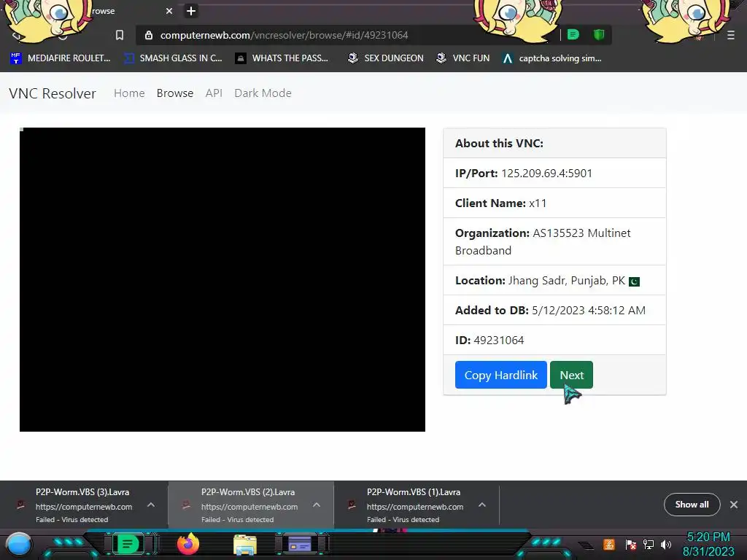Open the browser hamburger menu
This screenshot has height=560, width=747.
pos(731,35)
